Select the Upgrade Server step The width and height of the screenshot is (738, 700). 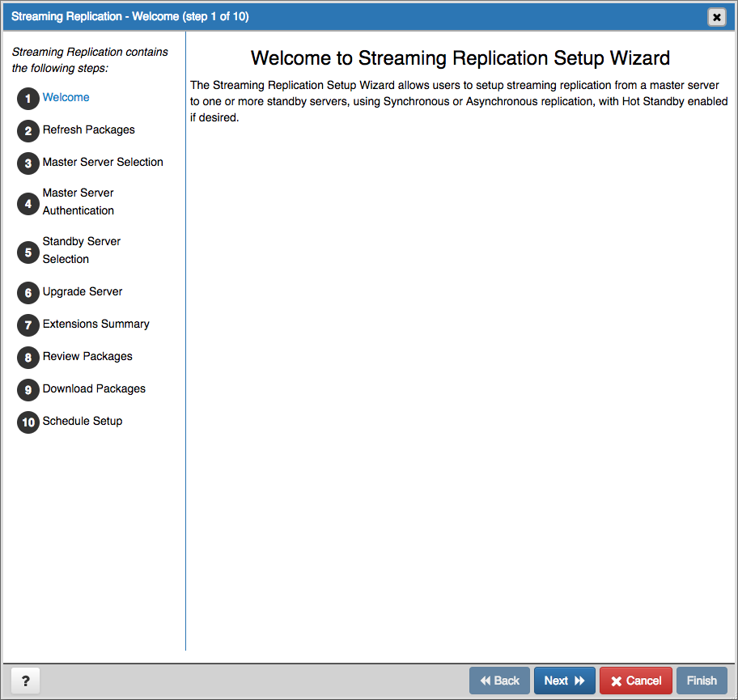tap(83, 292)
